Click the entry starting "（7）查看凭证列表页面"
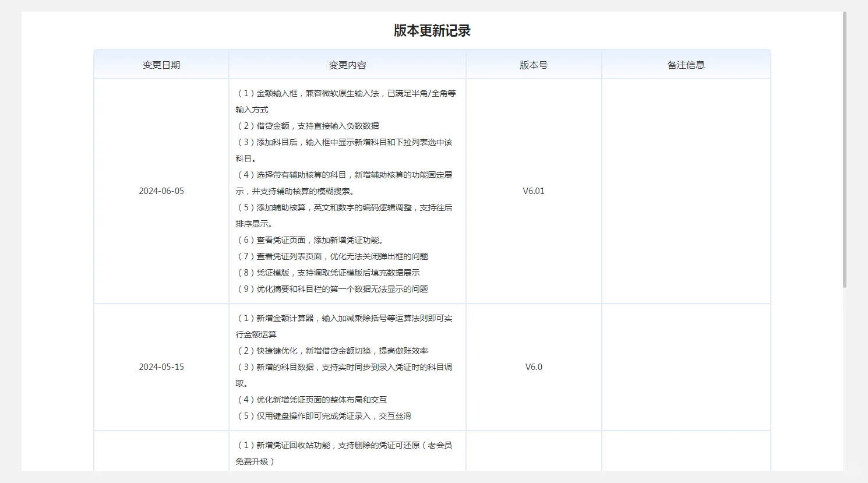868x483 pixels. click(332, 256)
